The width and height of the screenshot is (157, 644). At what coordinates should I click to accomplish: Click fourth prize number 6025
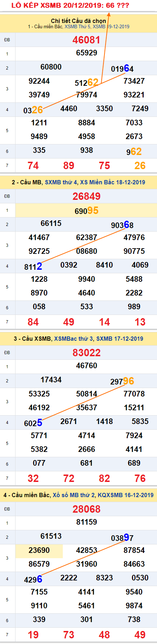click(x=33, y=423)
